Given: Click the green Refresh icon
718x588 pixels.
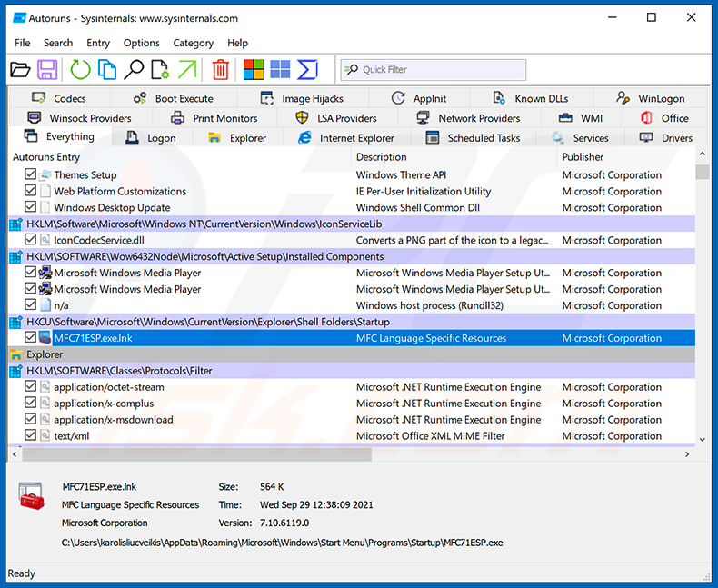Looking at the screenshot, I should pos(80,70).
